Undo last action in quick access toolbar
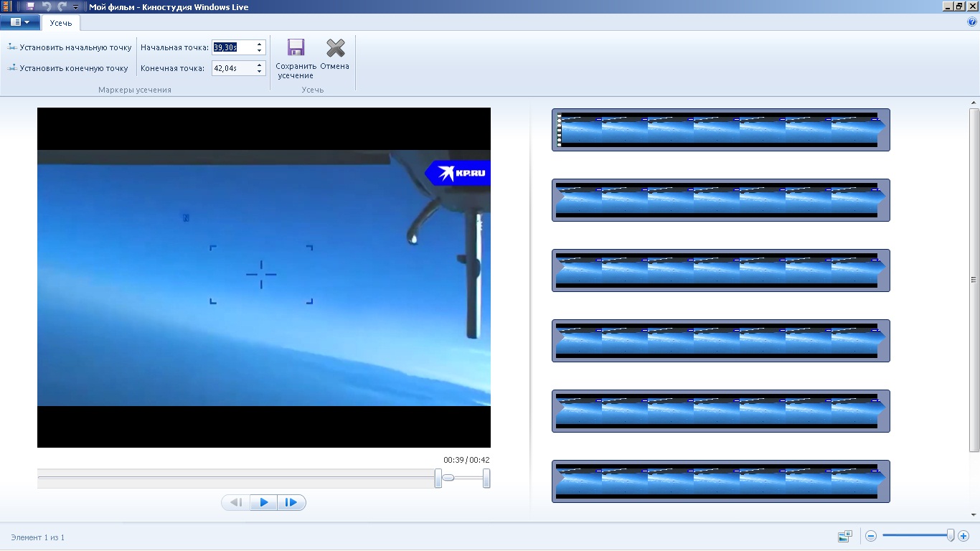This screenshot has height=551, width=980. coord(47,6)
